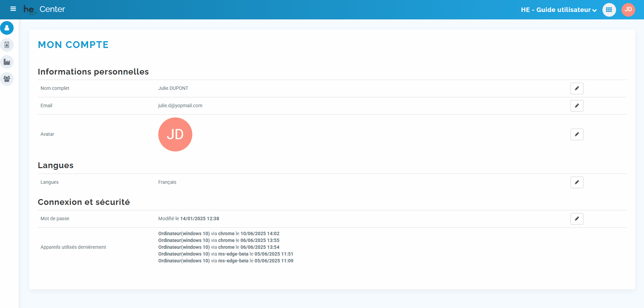Select the factory icon in sidebar
Screen dimensions: 644x308
pyautogui.click(x=7, y=62)
